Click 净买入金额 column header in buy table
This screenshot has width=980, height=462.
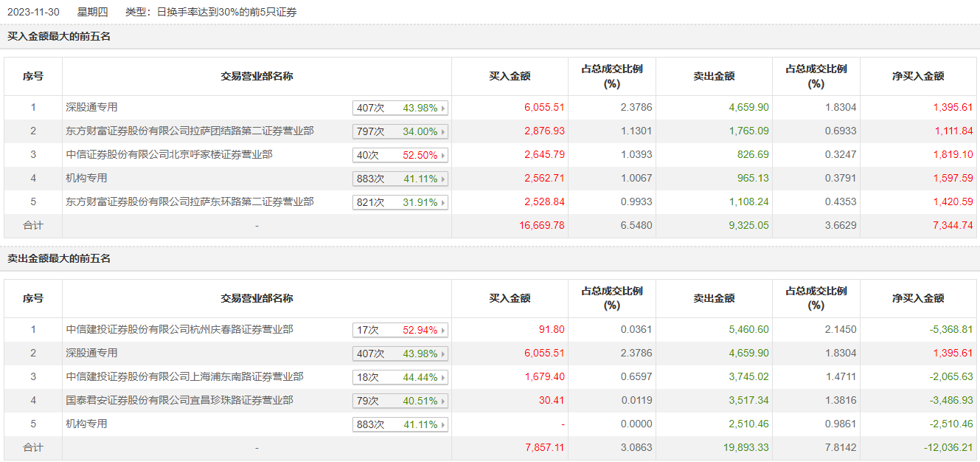[918, 76]
